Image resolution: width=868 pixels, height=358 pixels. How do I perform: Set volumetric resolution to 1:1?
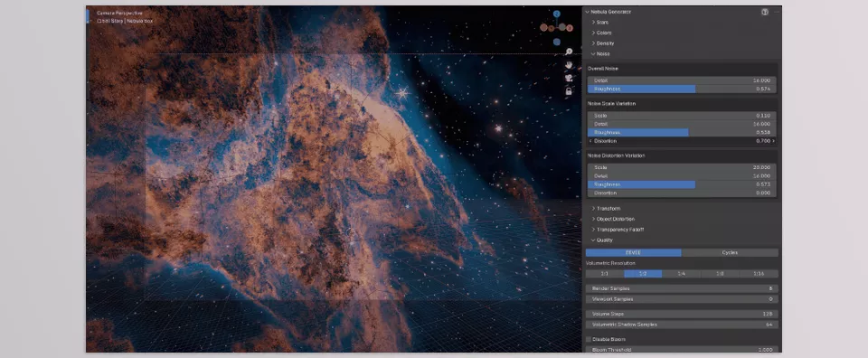pos(605,274)
